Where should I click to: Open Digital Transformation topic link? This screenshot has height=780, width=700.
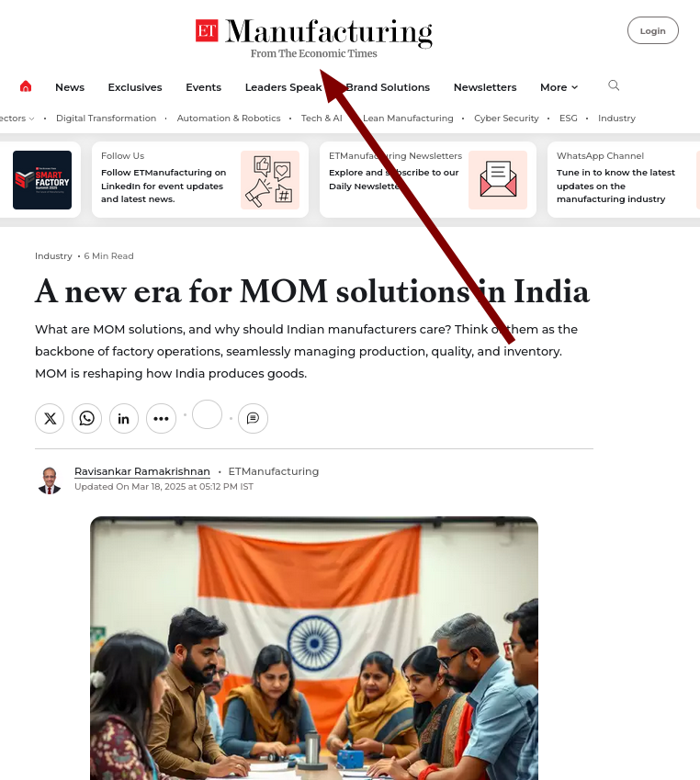click(x=106, y=118)
